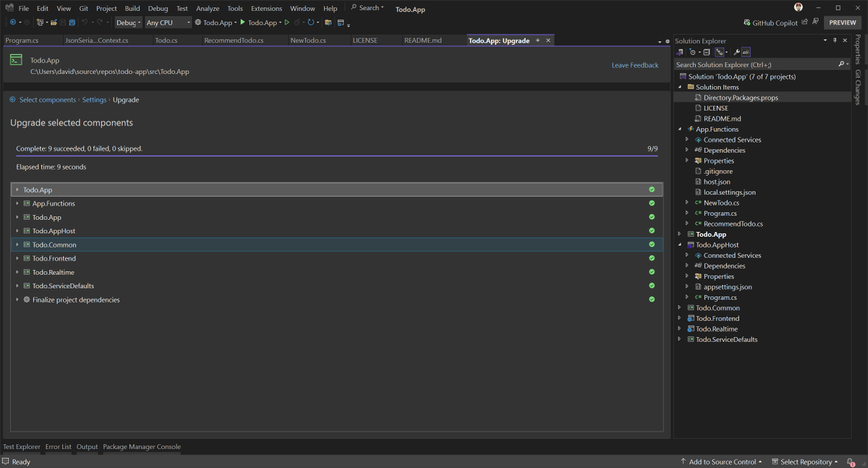This screenshot has height=468, width=868.
Task: Open the Package Manager Console tab
Action: [142, 446]
